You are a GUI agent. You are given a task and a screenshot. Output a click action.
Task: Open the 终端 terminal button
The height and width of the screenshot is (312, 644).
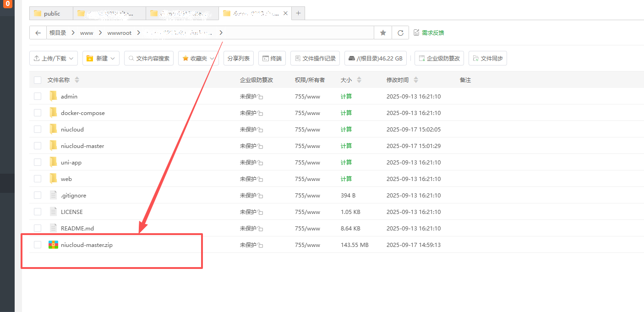click(x=272, y=58)
